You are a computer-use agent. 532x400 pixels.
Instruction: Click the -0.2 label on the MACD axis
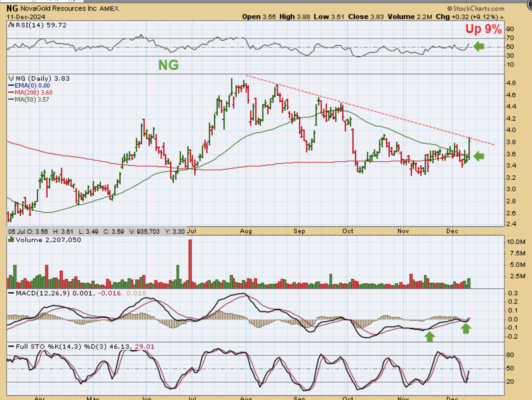point(512,337)
